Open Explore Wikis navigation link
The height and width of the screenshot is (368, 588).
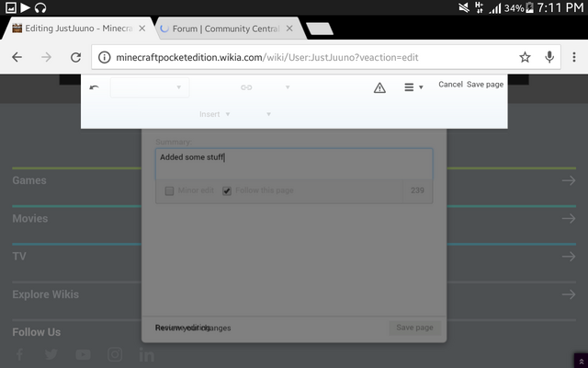(x=45, y=294)
